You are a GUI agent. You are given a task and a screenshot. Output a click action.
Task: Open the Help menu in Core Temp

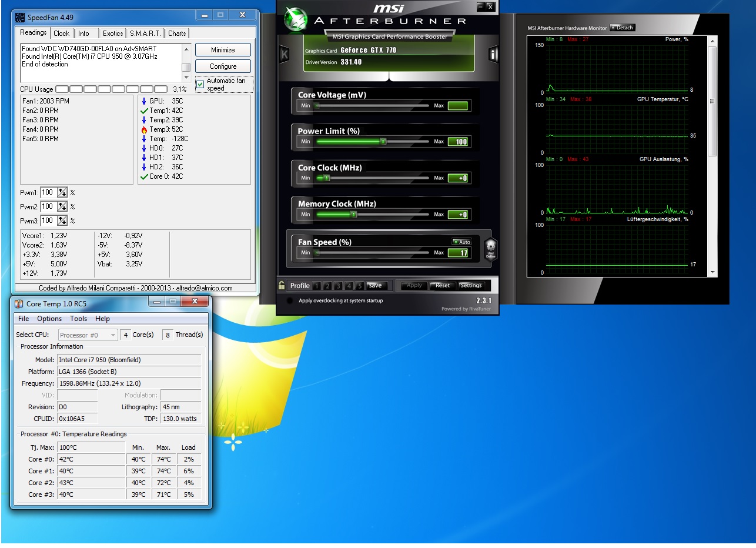tap(102, 319)
